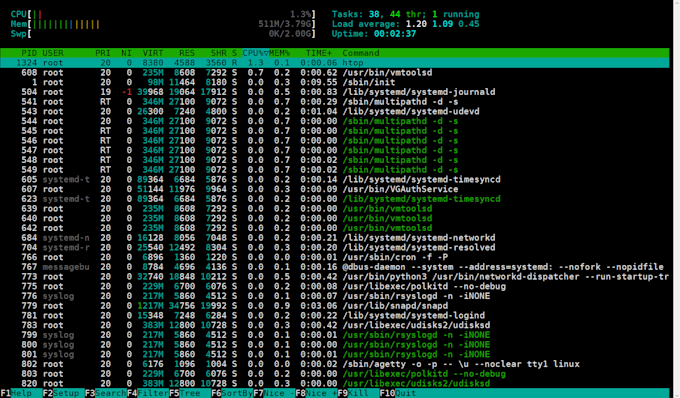The height and width of the screenshot is (398, 680).
Task: Click the CPU usage meter bar
Action: [163, 14]
